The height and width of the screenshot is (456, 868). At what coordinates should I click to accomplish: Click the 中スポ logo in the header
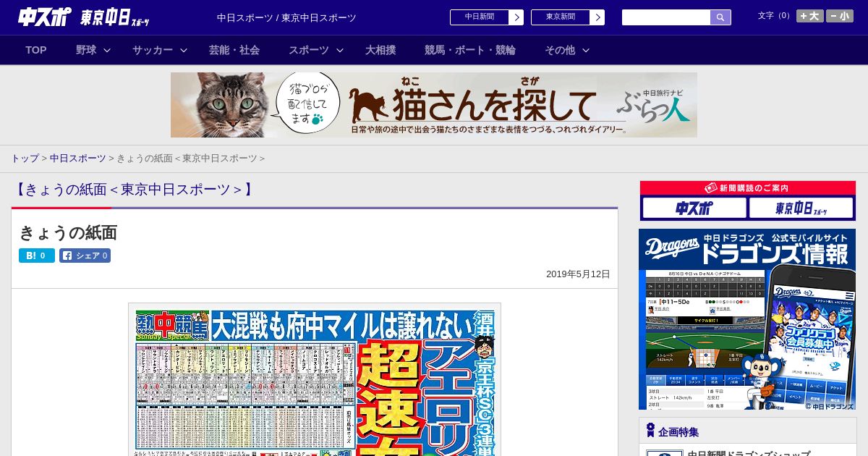[45, 17]
